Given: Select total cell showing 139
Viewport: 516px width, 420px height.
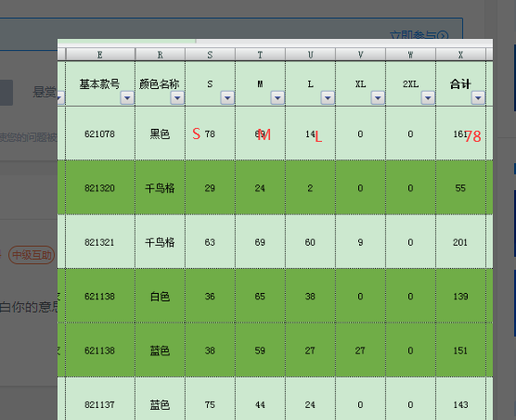Looking at the screenshot, I should point(460,296).
